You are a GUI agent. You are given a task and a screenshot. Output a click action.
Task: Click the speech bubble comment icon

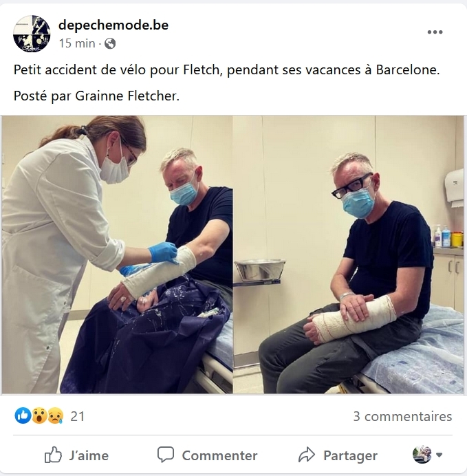(x=165, y=455)
